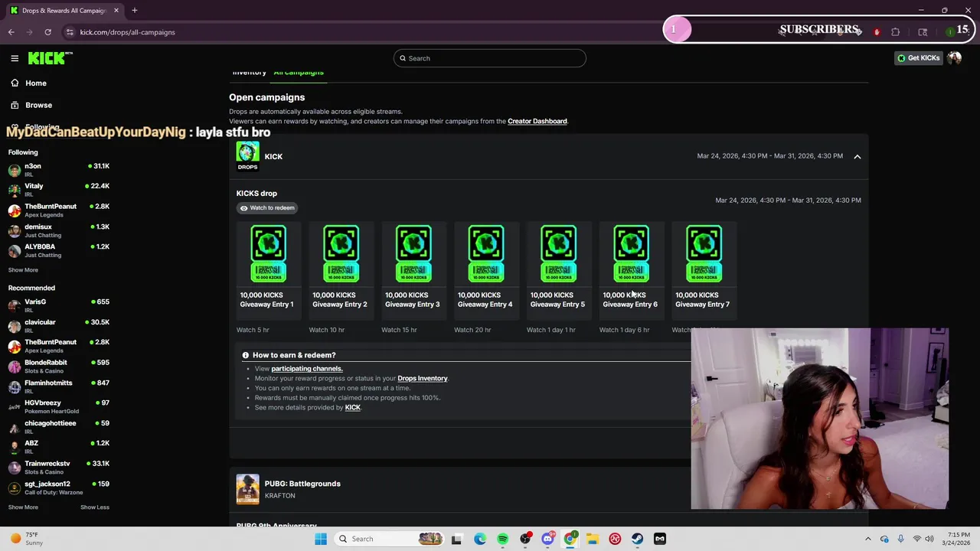
Task: Expand Show More under Recommended
Action: pos(23,507)
